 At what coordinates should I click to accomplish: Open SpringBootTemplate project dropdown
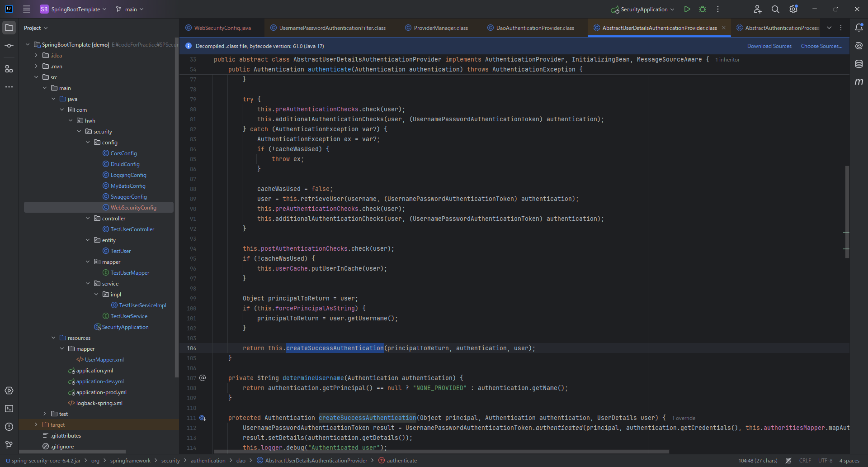(x=73, y=9)
